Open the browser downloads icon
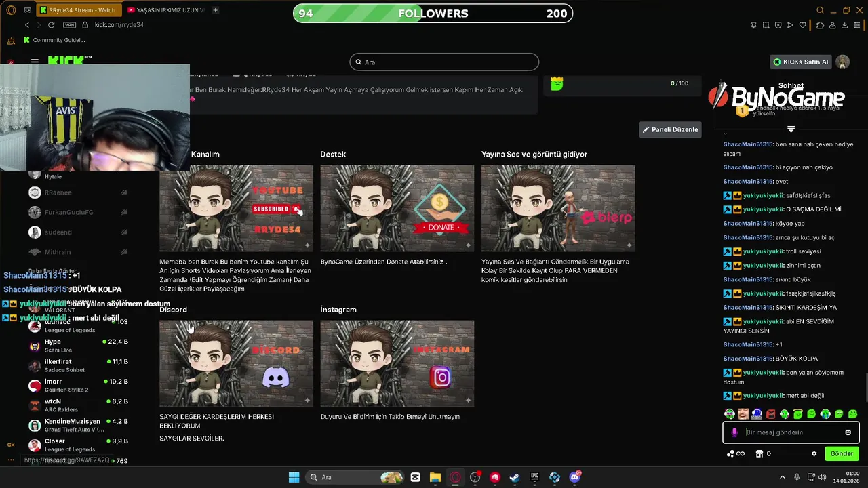 click(x=845, y=25)
